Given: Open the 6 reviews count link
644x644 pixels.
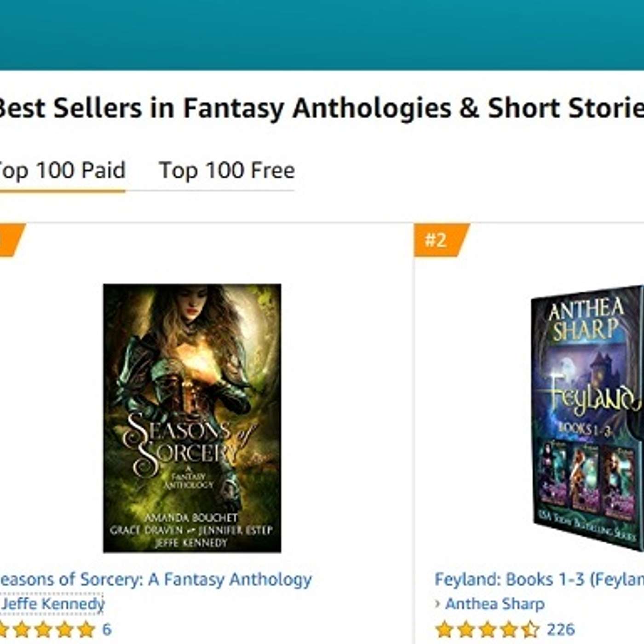Looking at the screenshot, I should pyautogui.click(x=107, y=629).
